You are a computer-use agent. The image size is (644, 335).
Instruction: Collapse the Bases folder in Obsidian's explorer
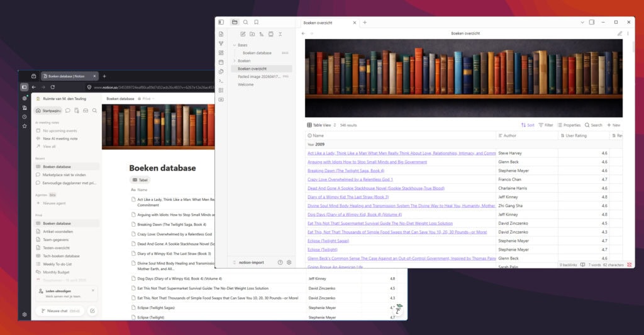point(235,45)
